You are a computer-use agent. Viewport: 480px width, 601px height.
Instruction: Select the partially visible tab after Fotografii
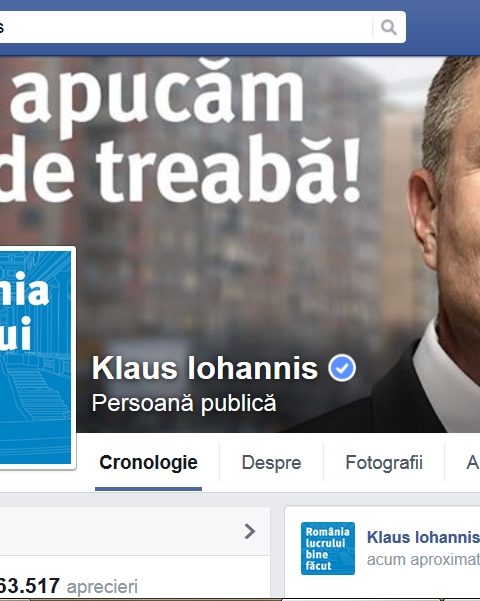point(472,462)
